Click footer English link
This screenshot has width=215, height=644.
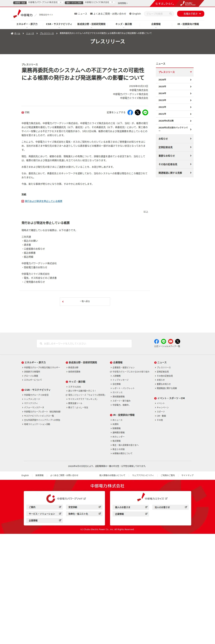(25, 475)
